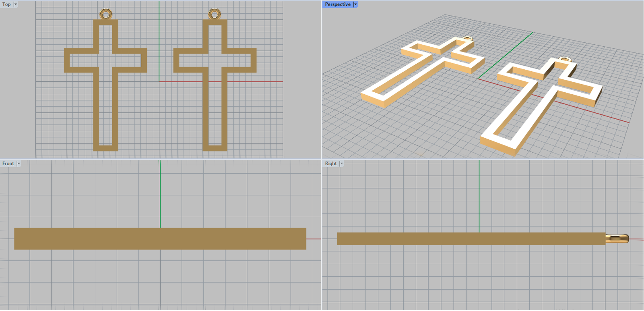Image resolution: width=644 pixels, height=311 pixels.
Task: Click the green Y-axis line in Front view
Action: 160,193
